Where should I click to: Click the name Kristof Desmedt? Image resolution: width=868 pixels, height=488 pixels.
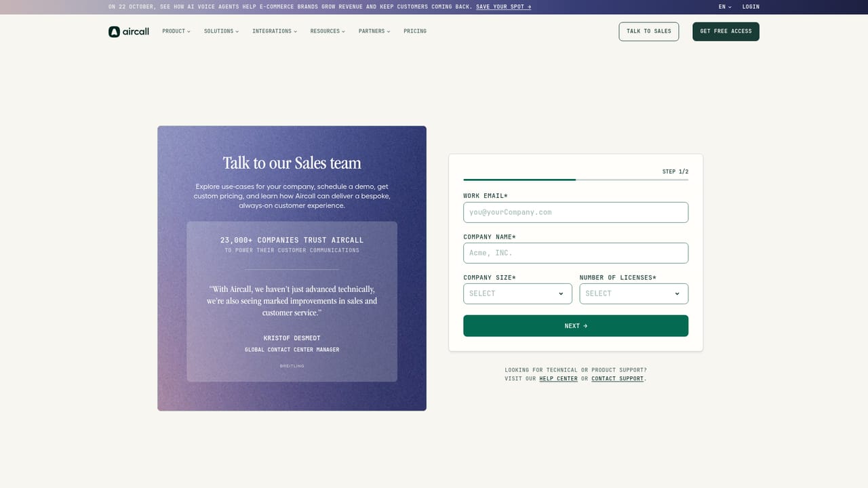click(292, 338)
